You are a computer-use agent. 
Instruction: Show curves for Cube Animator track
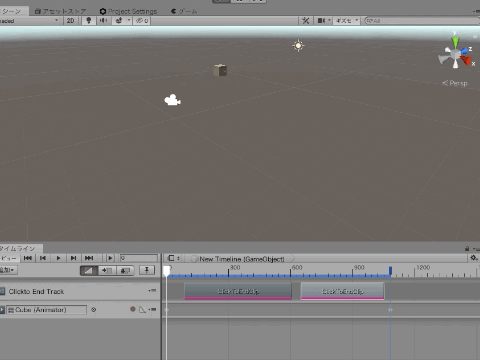click(x=143, y=310)
